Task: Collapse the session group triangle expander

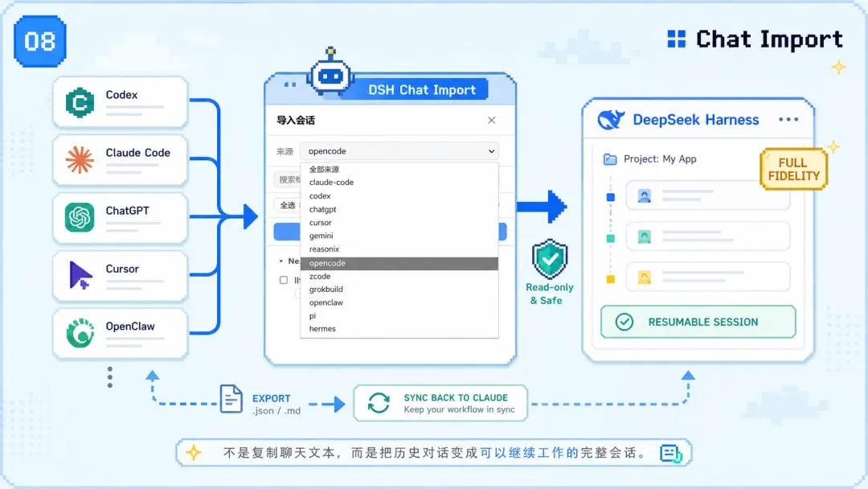Action: click(x=281, y=261)
